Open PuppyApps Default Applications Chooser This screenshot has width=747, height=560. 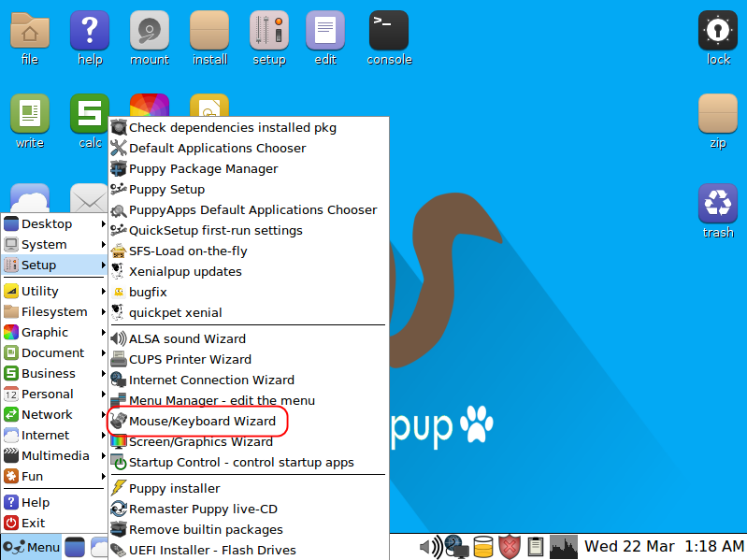(x=249, y=209)
